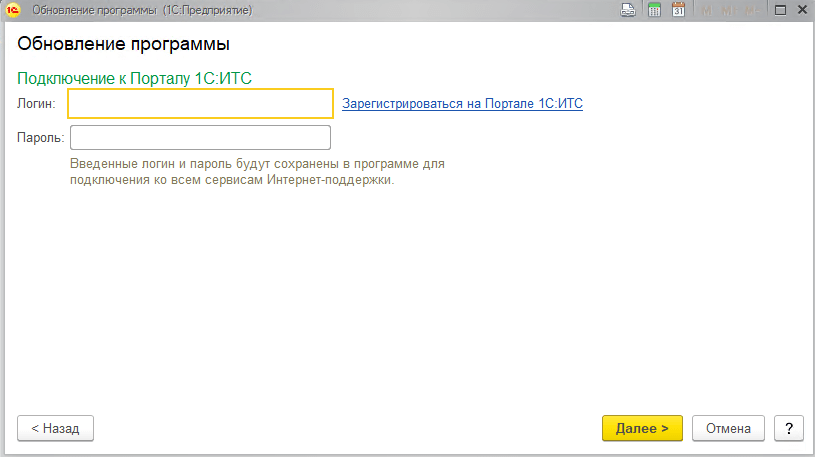Close the update program window
This screenshot has width=815, height=457.
802,10
